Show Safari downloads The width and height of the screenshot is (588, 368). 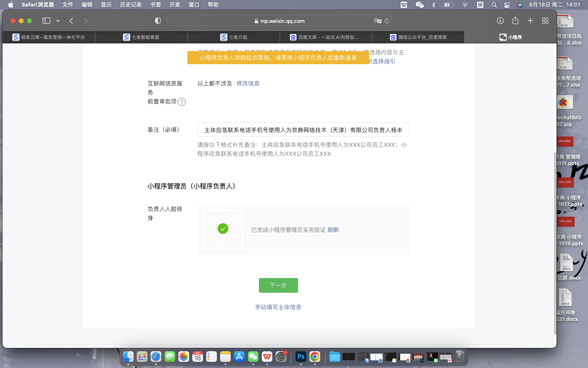[x=500, y=21]
